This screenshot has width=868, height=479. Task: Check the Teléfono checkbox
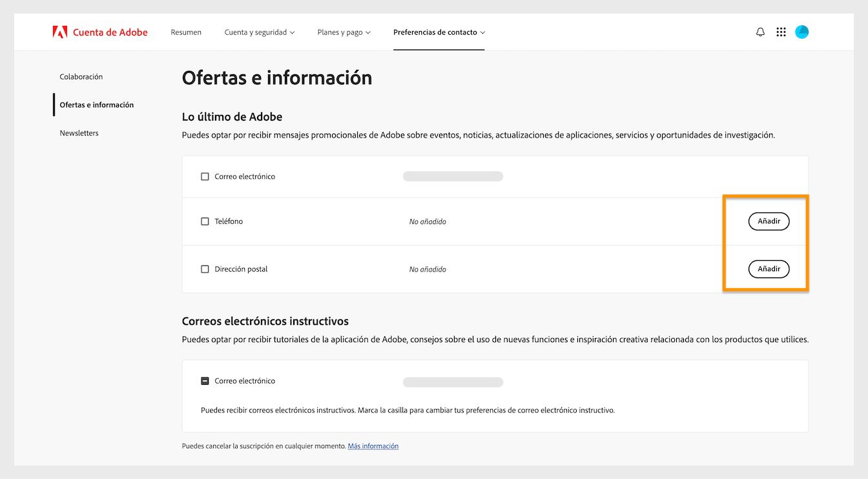tap(205, 221)
